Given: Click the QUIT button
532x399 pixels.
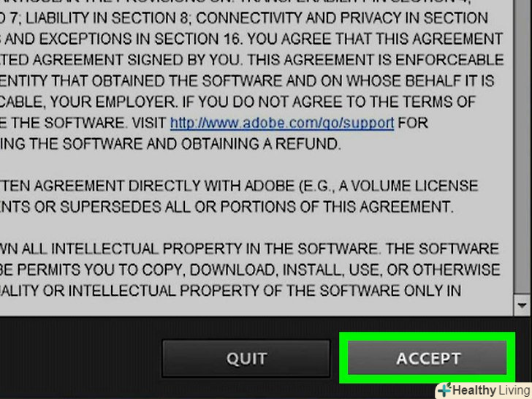Looking at the screenshot, I should tap(246, 358).
